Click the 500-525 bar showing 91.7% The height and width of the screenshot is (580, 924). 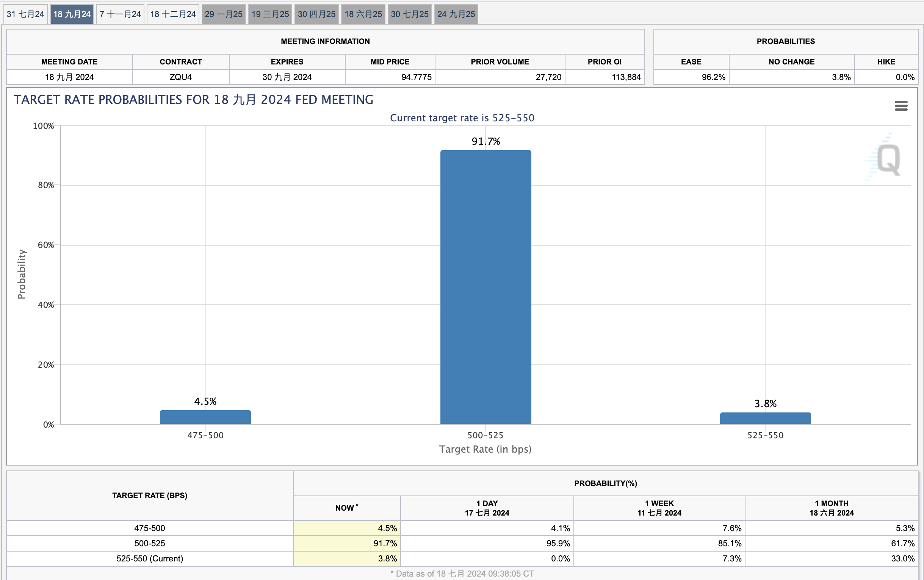(485, 287)
